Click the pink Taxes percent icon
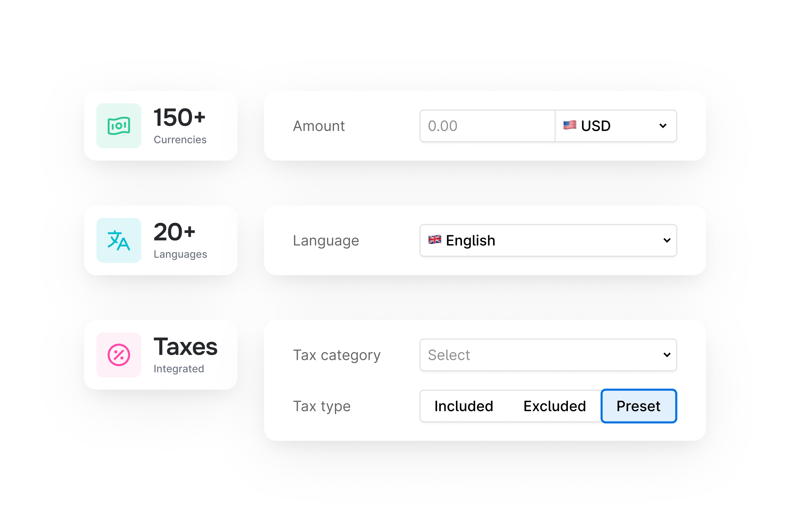 pyautogui.click(x=118, y=355)
